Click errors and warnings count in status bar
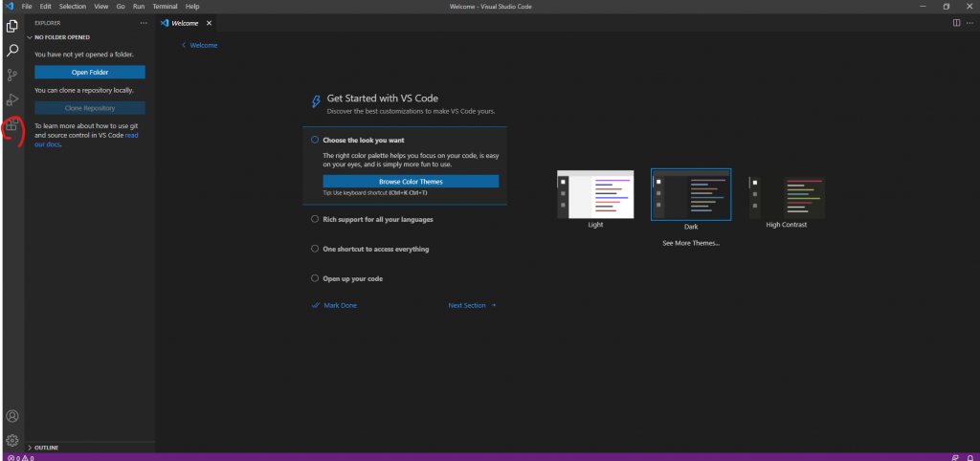Screen dimensions: 980x461 pyautogui.click(x=21, y=458)
